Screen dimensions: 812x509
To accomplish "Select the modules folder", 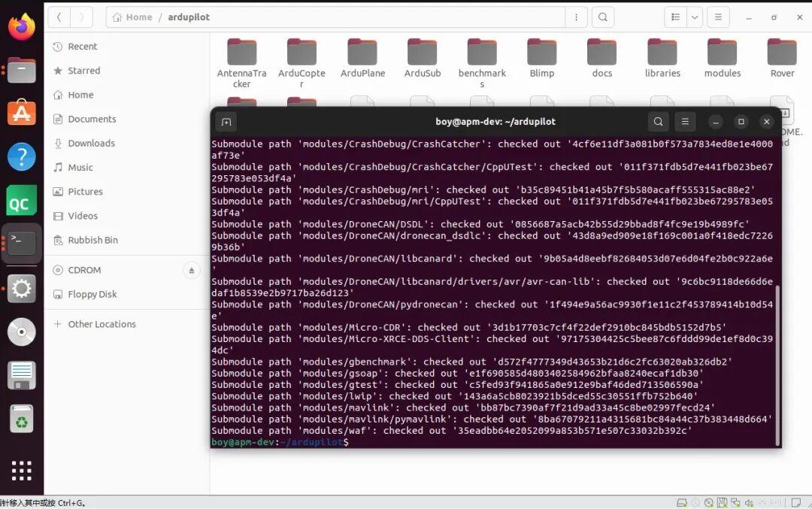I will point(722,58).
